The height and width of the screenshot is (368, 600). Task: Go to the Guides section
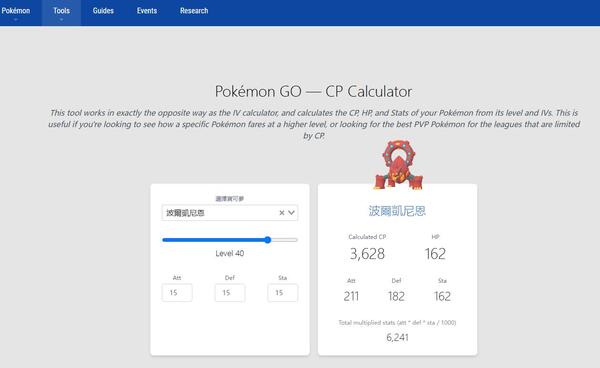point(103,11)
